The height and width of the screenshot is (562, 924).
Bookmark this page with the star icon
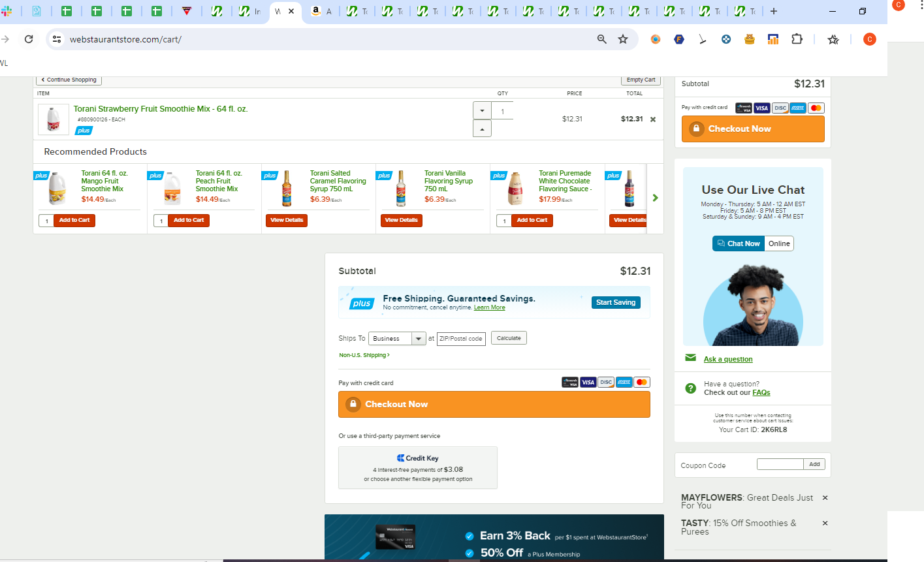[x=623, y=39]
